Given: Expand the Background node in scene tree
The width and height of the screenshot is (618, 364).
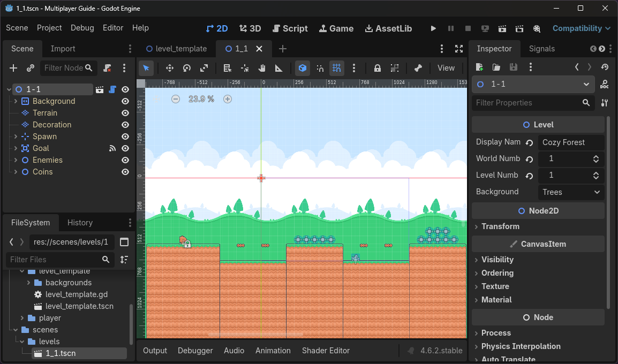Looking at the screenshot, I should click(x=16, y=101).
